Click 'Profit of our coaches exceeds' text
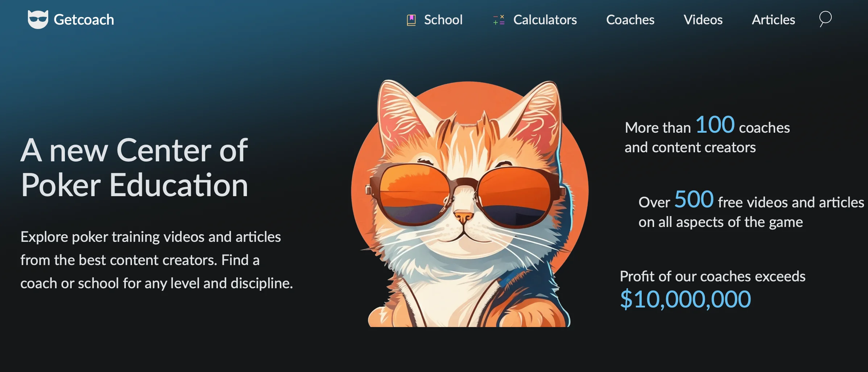 (712, 276)
